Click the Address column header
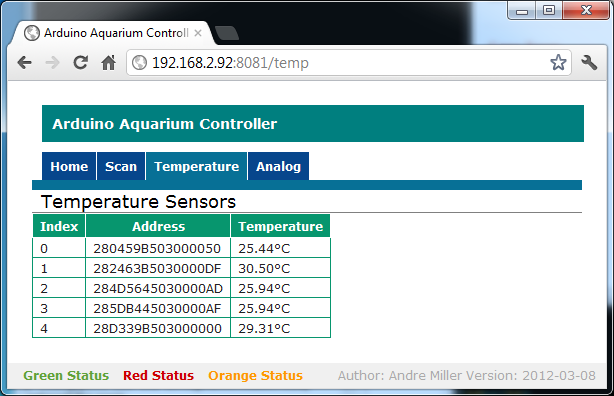This screenshot has height=396, width=614. (158, 226)
